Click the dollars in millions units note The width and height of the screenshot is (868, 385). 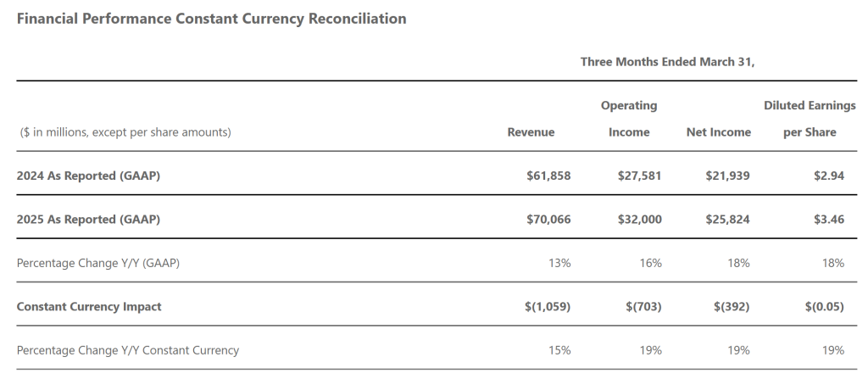tap(125, 132)
